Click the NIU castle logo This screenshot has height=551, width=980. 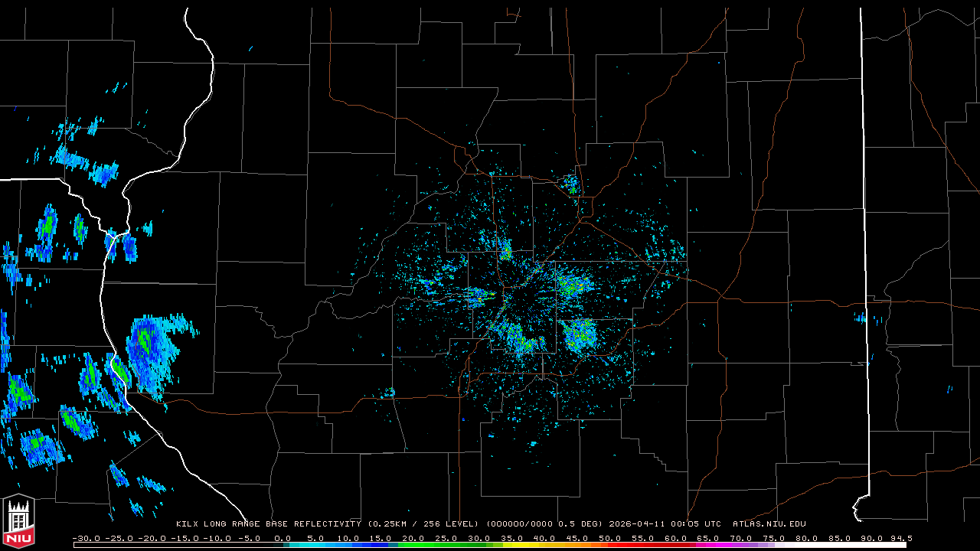point(18,522)
